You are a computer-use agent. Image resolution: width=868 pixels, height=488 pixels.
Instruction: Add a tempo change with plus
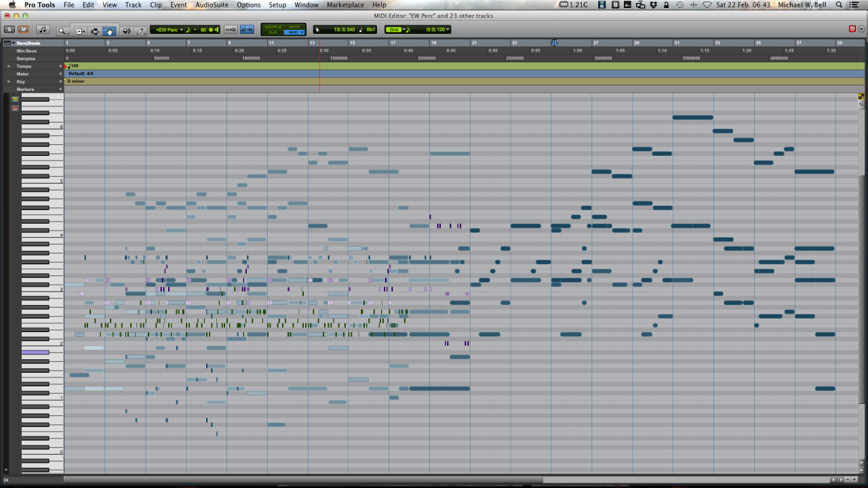[x=60, y=66]
